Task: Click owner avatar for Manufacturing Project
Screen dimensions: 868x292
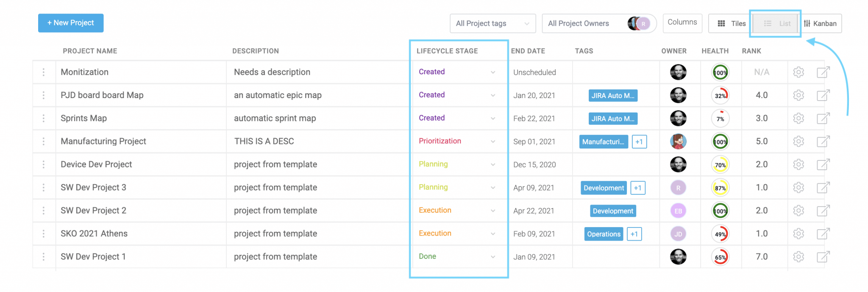Action: click(678, 141)
